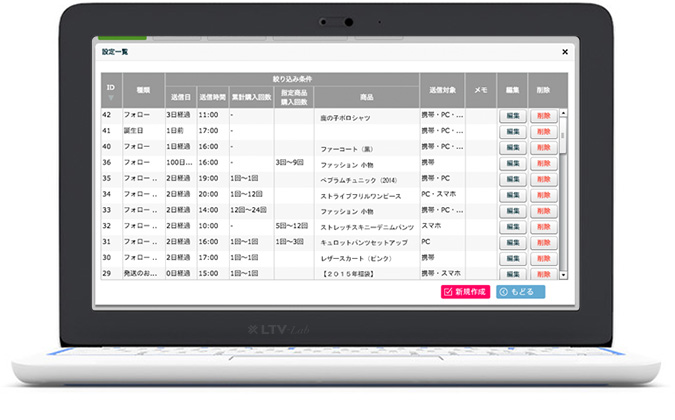Click 100日… send-day cell in row 36

click(181, 163)
